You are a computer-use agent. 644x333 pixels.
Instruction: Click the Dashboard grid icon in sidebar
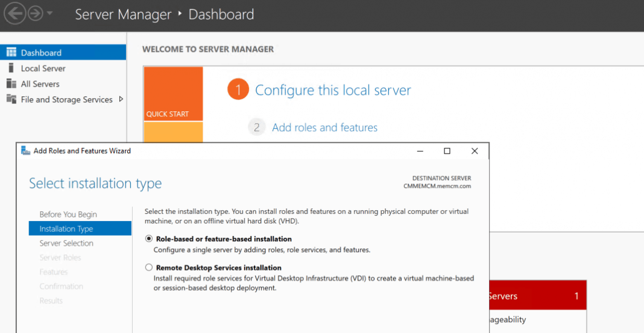[x=11, y=52]
